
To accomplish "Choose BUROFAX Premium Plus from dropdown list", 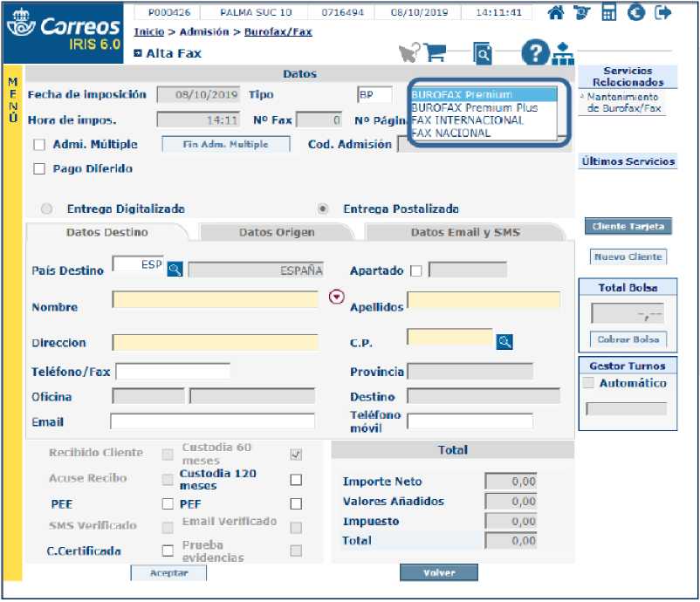I will (x=474, y=108).
